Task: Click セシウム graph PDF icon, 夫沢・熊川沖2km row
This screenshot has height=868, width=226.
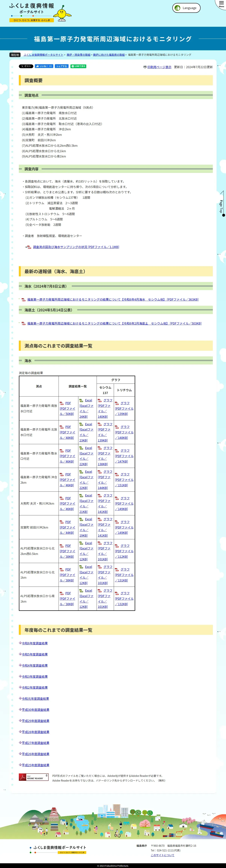Action: click(100, 496)
